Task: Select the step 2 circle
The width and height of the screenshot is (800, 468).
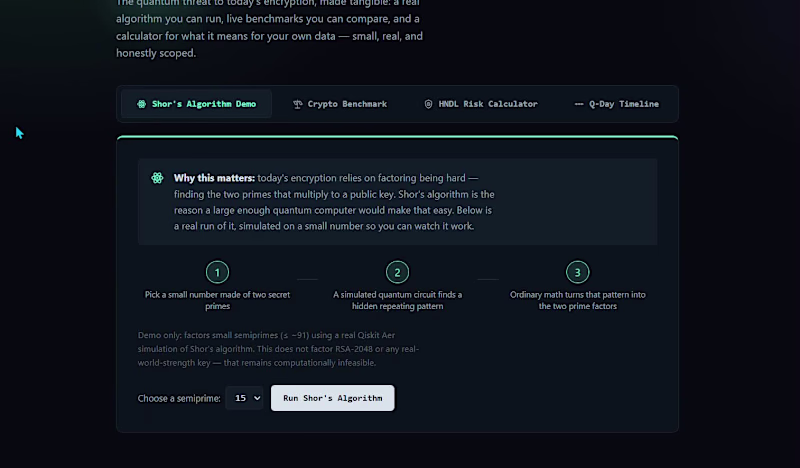Action: (x=397, y=272)
